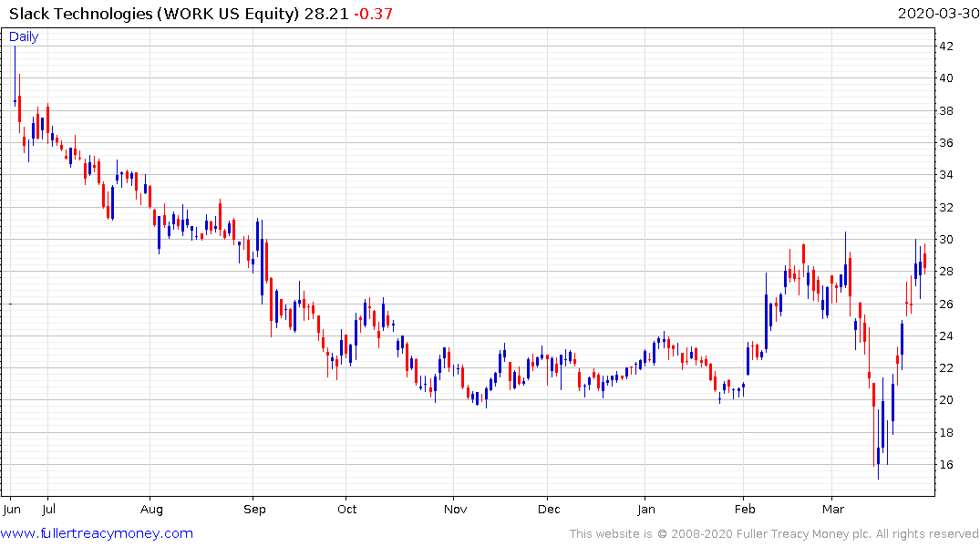Screen dimensions: 980x547
Task: Click the Dec month axis label
Action: coord(549,510)
